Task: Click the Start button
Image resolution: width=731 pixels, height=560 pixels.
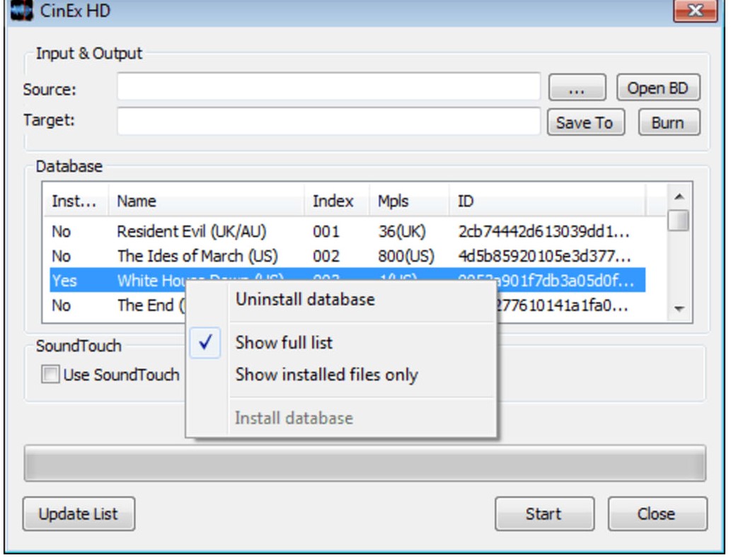Action: tap(544, 514)
